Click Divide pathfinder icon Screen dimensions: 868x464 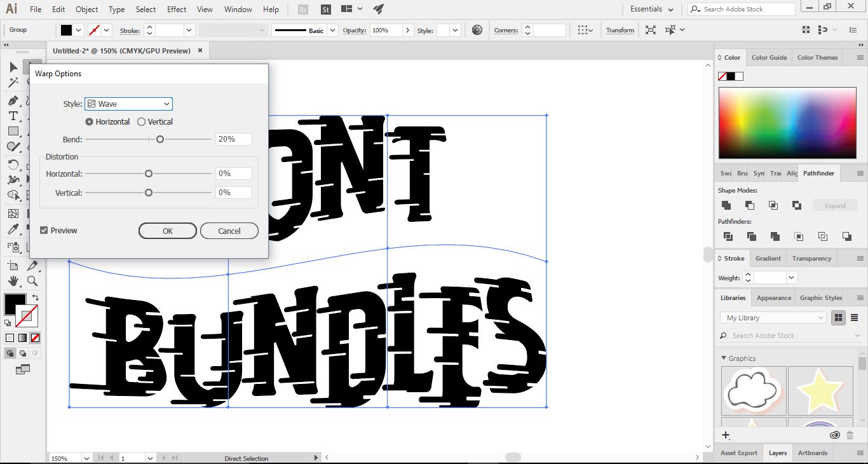coord(728,236)
